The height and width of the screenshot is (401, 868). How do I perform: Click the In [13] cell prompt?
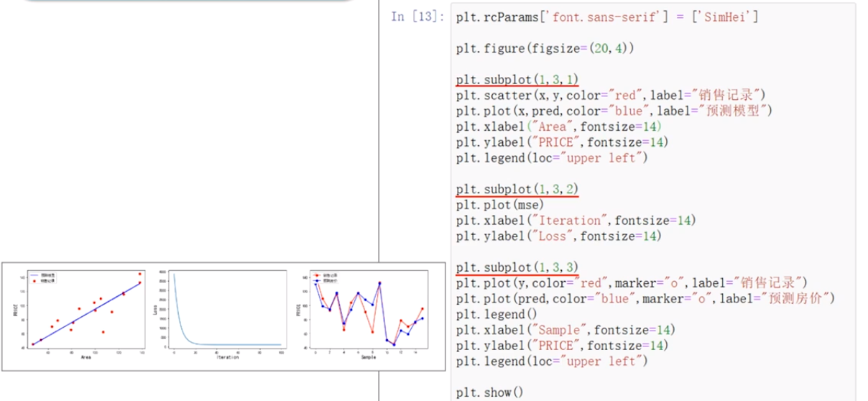(x=417, y=17)
